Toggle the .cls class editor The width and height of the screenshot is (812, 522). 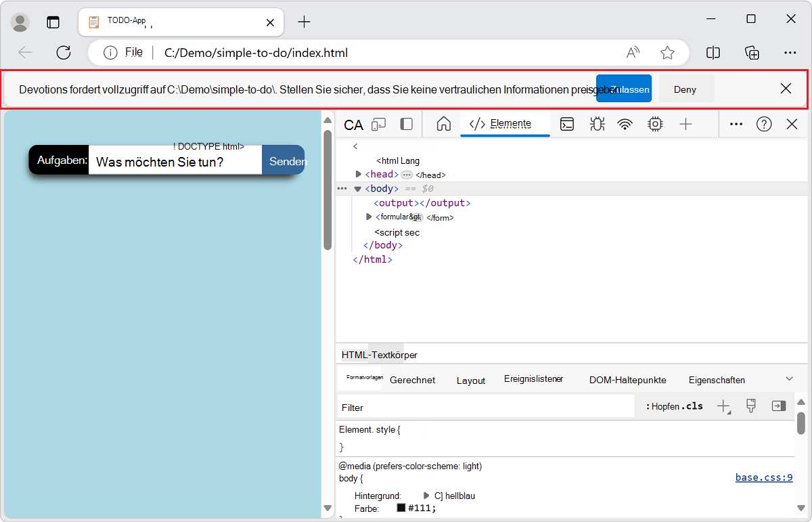tap(692, 406)
